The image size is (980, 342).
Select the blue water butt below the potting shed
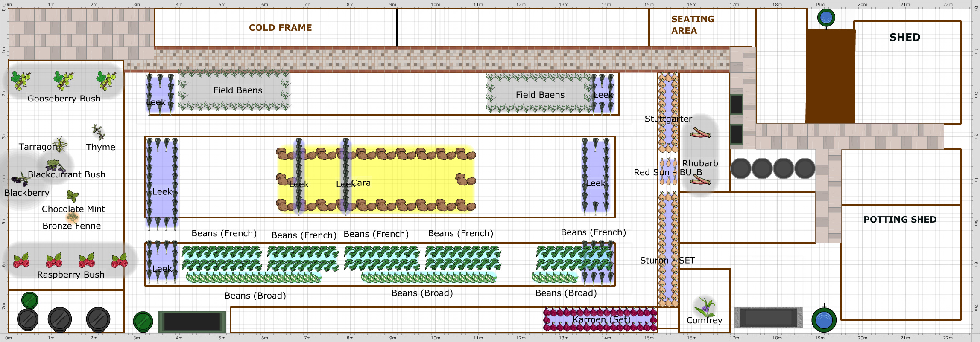pyautogui.click(x=824, y=320)
